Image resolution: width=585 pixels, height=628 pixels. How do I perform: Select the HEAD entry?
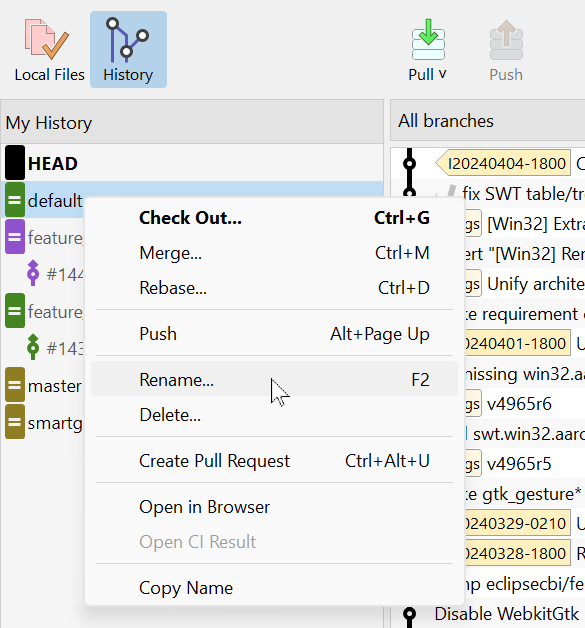(192, 163)
